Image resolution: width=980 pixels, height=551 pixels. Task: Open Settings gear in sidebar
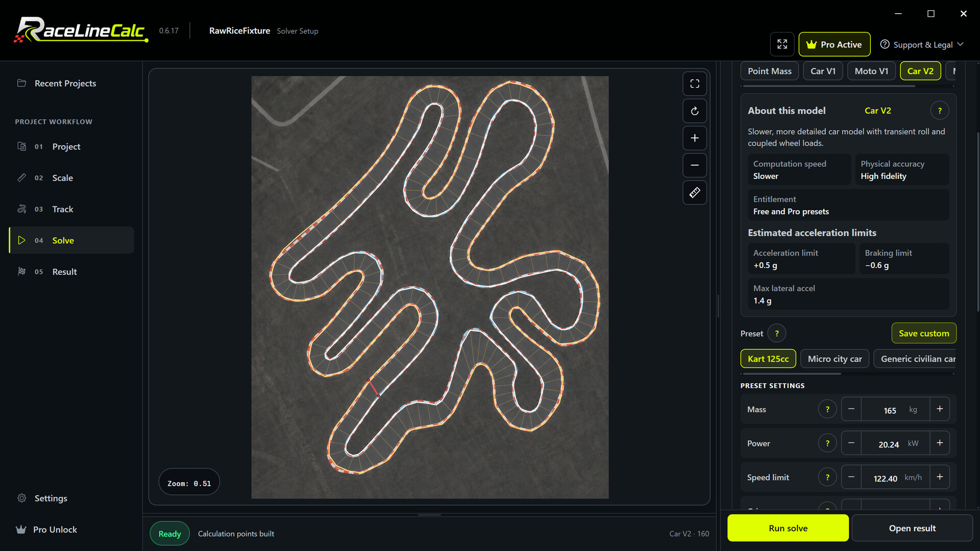pyautogui.click(x=71, y=498)
